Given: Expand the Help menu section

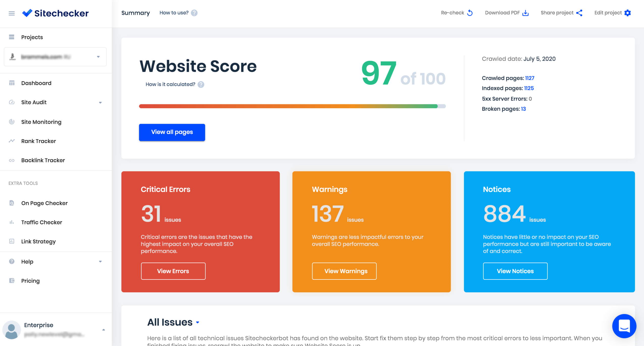Looking at the screenshot, I should point(100,262).
